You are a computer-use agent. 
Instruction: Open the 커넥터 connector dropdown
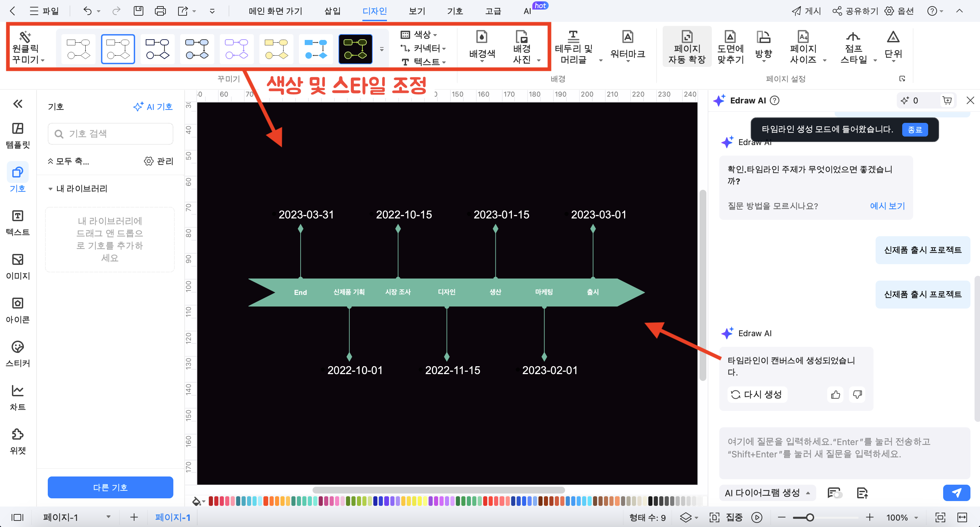click(x=423, y=48)
